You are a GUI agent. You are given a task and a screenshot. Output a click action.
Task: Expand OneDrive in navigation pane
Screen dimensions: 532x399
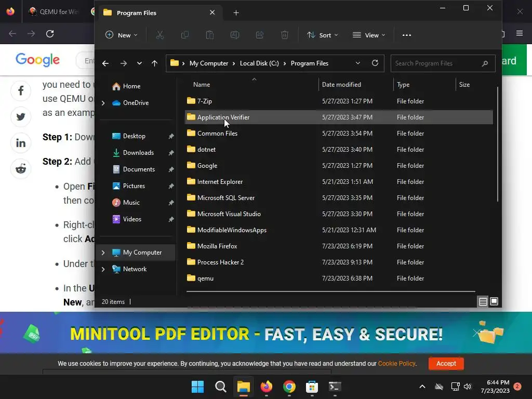click(x=103, y=103)
